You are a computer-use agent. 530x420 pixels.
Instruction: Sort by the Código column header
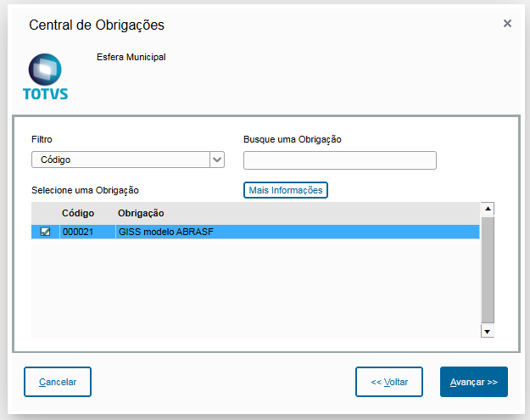click(x=78, y=213)
